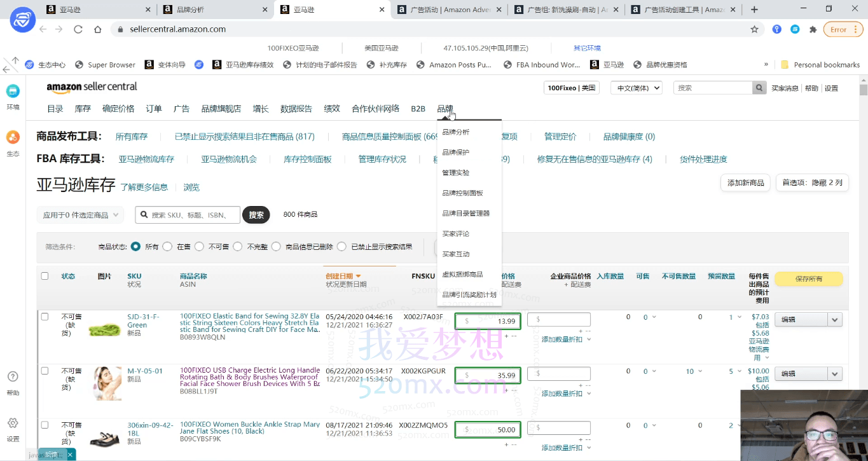
Task: Click the browser back arrow
Action: [43, 29]
